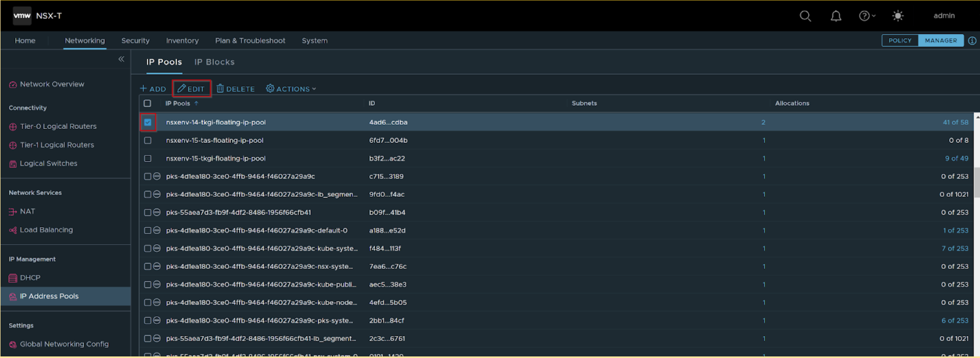
Task: Click the Subnets column header
Action: click(x=584, y=104)
